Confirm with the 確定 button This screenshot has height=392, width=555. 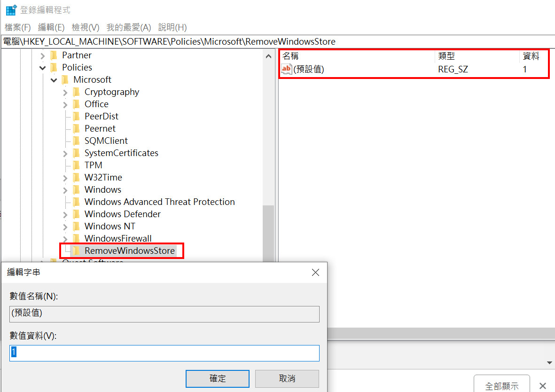[x=217, y=378]
